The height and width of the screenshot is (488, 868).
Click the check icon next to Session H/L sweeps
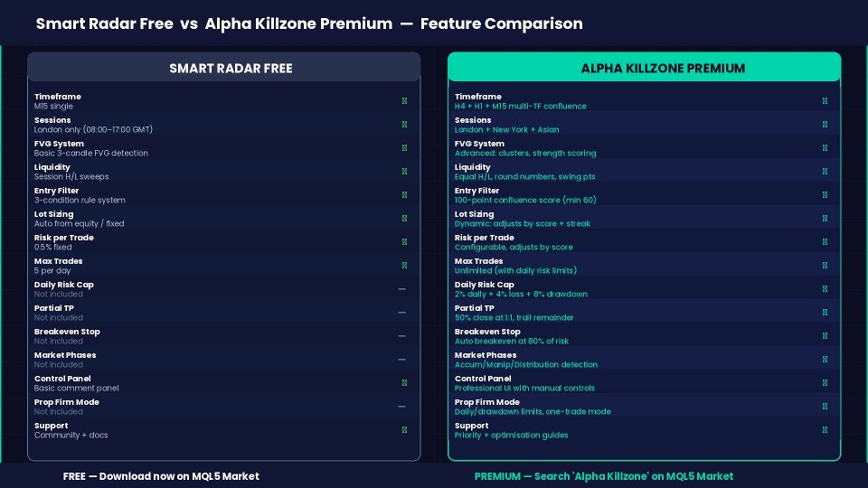pyautogui.click(x=404, y=172)
